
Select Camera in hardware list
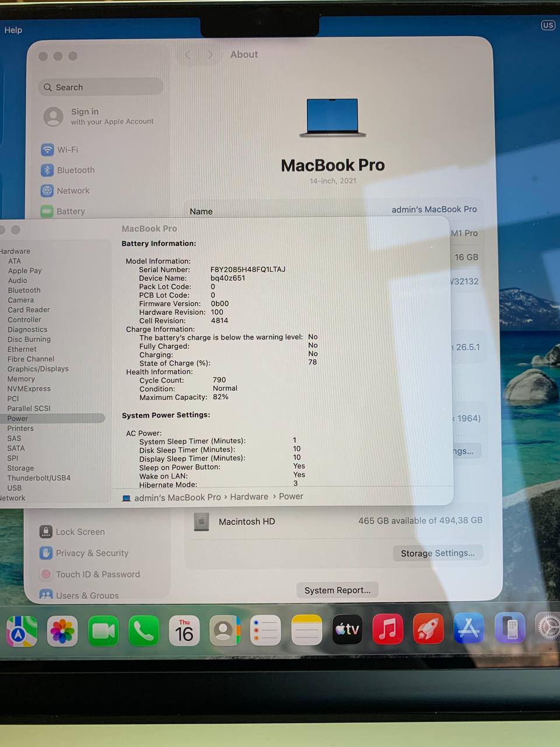pos(20,300)
